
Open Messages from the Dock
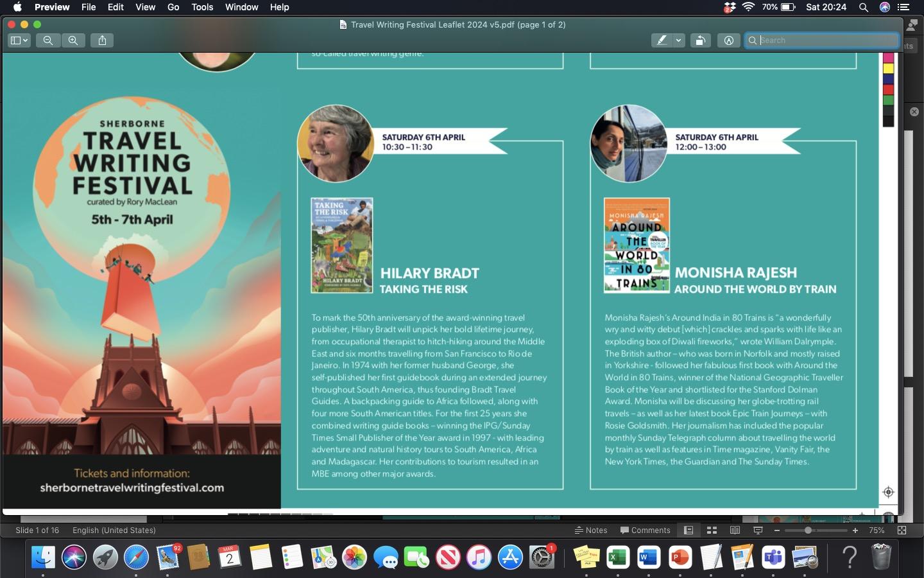point(386,557)
